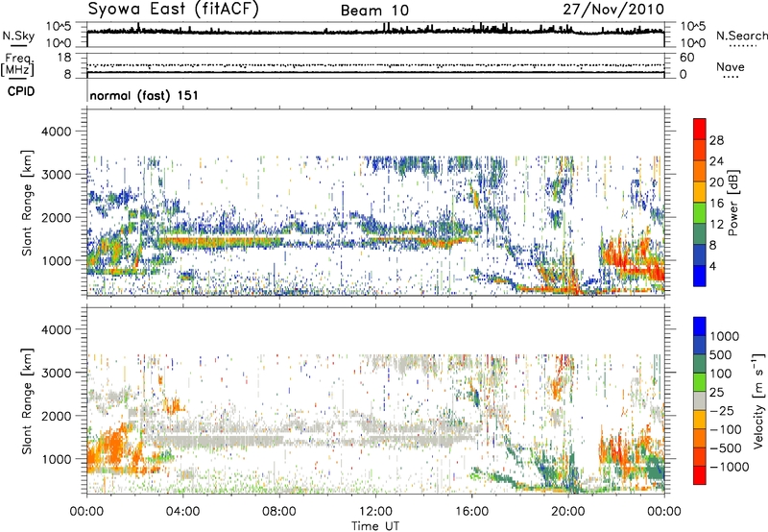Click the noise sky trace plot
This screenshot has height=532, width=768.
coord(375,35)
